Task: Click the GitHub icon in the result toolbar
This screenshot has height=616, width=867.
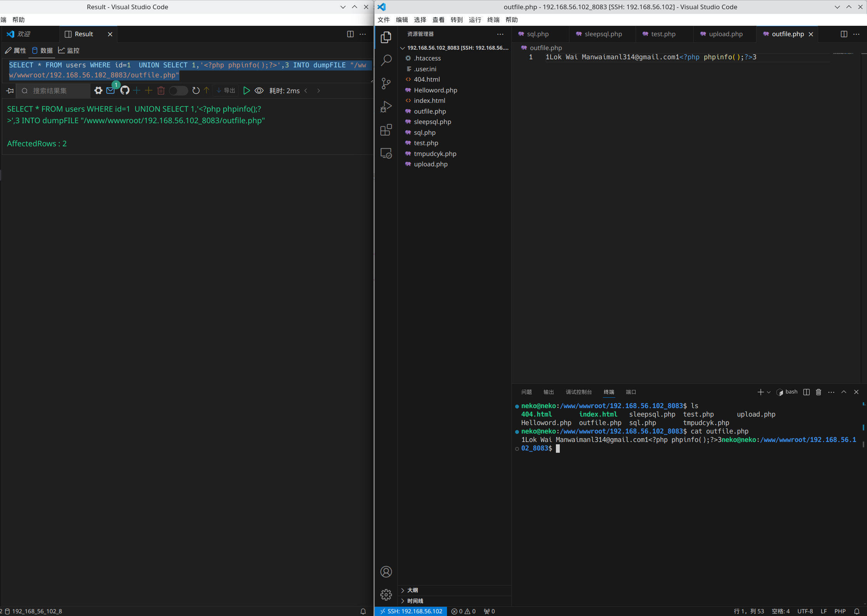Action: (125, 90)
